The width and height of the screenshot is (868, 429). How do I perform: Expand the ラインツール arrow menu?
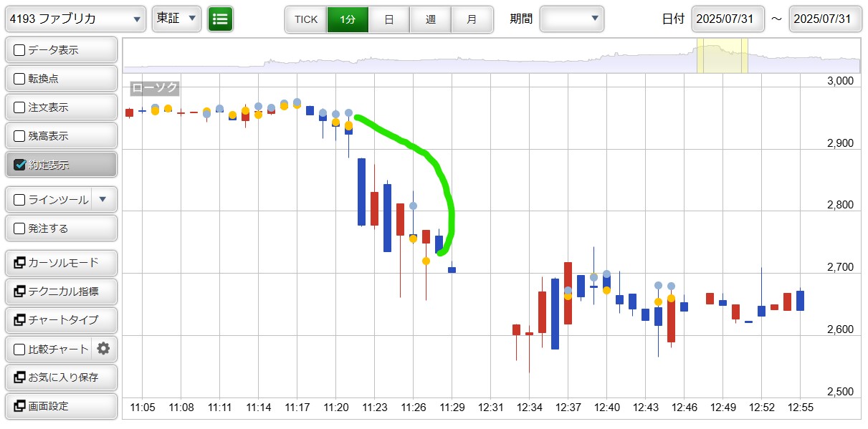[x=103, y=200]
